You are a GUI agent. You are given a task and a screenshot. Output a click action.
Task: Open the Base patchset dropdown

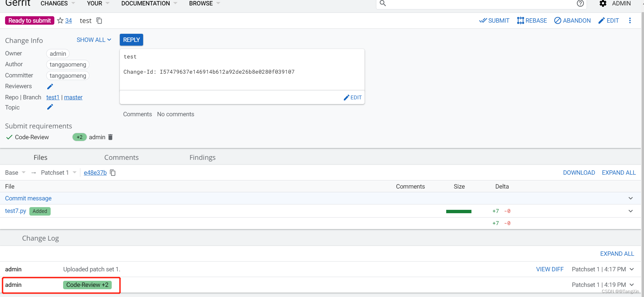tap(15, 173)
